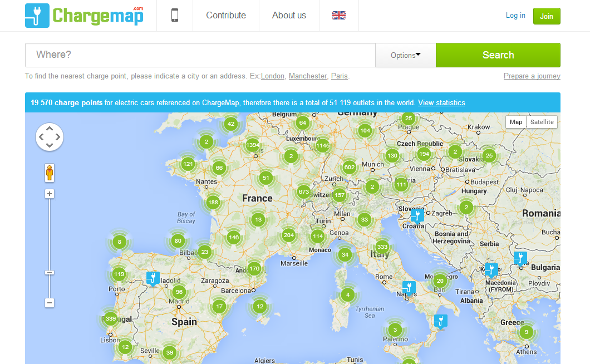Switch to the Map view type
This screenshot has width=590, height=364.
pos(516,122)
